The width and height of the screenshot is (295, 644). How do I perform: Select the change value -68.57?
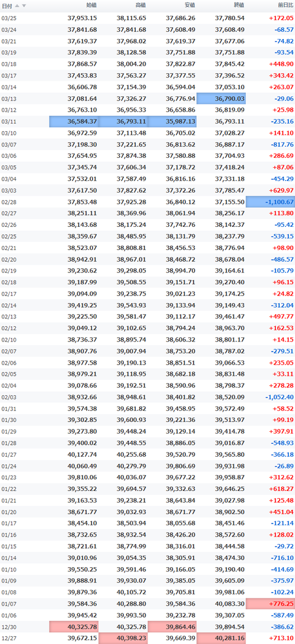tap(283, 30)
